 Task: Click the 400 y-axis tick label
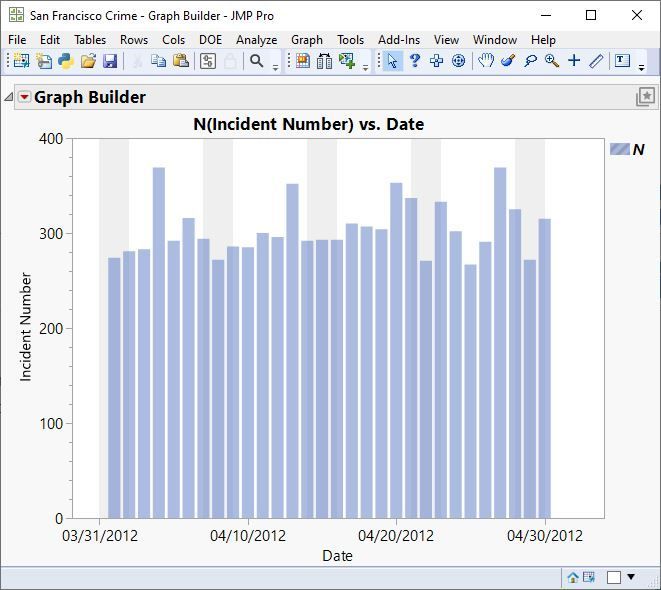pyautogui.click(x=51, y=139)
